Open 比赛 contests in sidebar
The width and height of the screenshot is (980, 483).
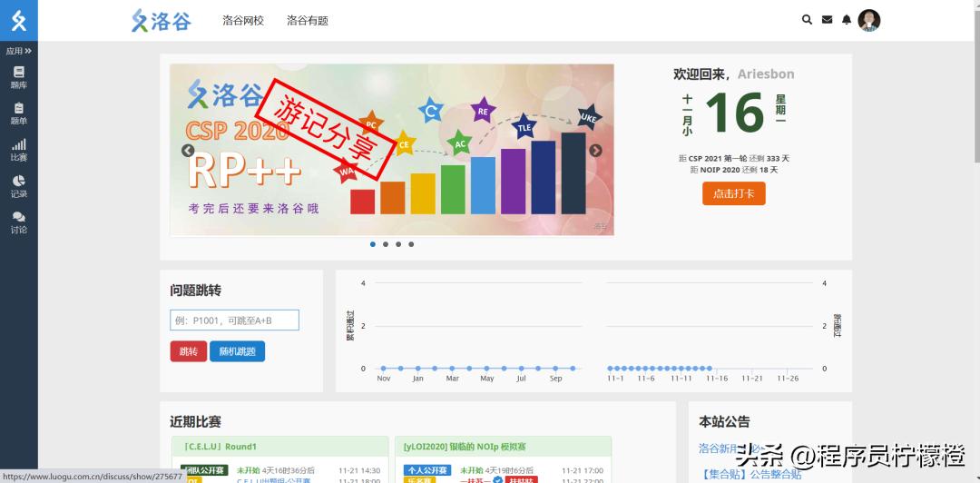coord(19,150)
